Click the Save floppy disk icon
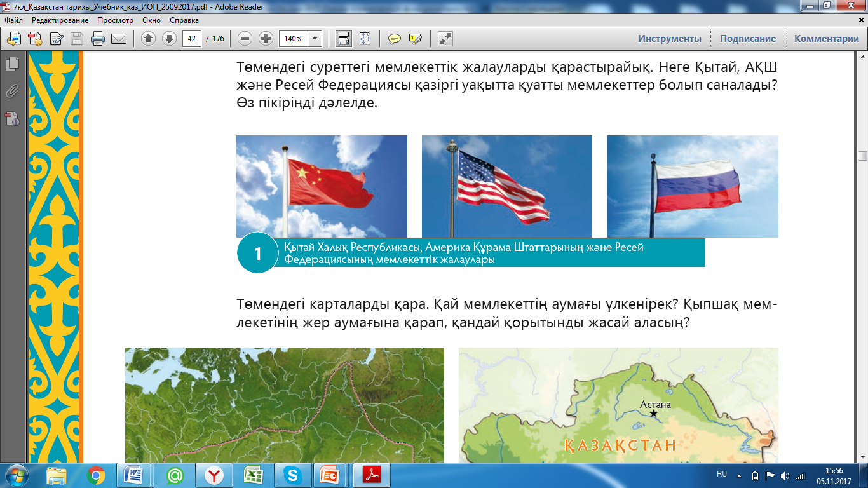The image size is (868, 488). pos(77,39)
